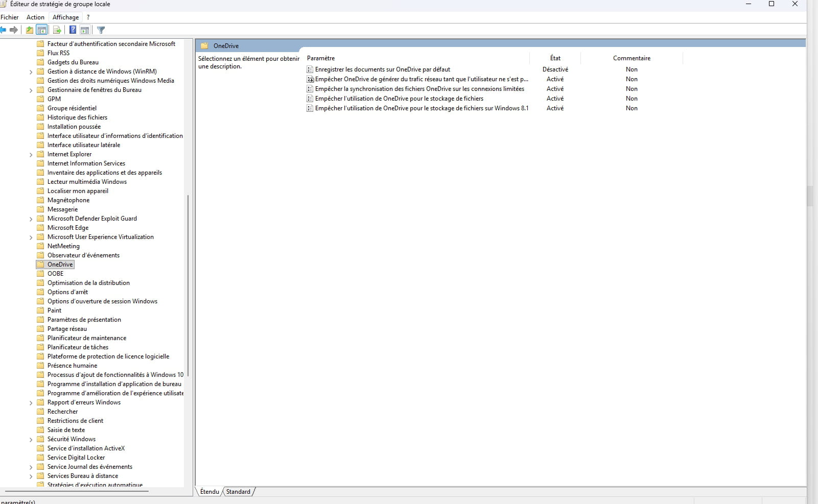Switch to the Standard tab
818x504 pixels.
(238, 492)
